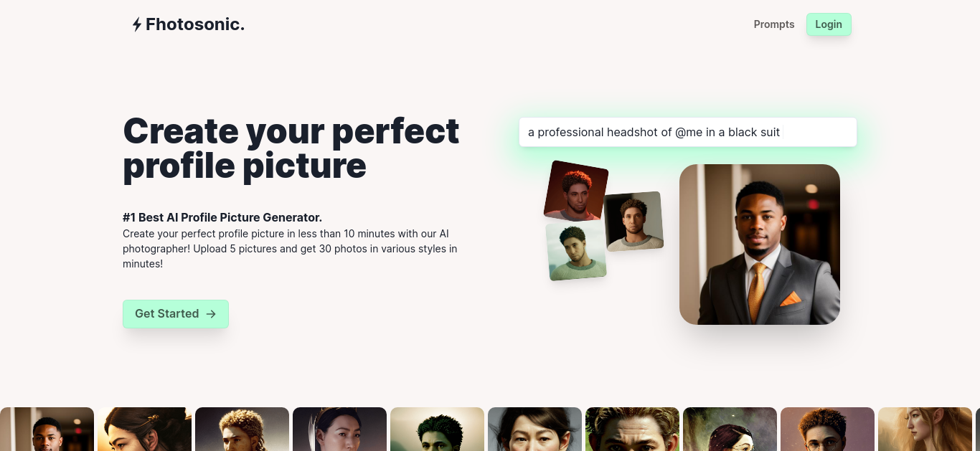Click the lightning bolt logo icon
Viewport: 980px width, 451px height.
137,24
